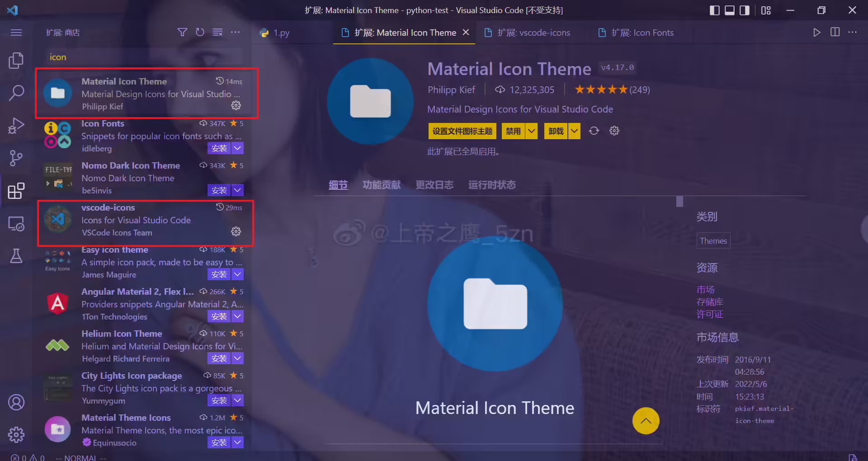Expand install options for City Lights Icon package

coord(237,400)
